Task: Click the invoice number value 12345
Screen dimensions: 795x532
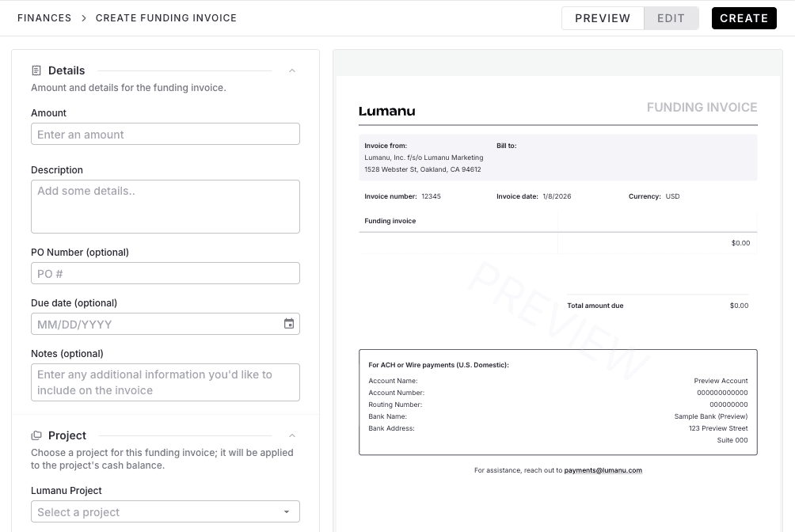Action: 431,196
